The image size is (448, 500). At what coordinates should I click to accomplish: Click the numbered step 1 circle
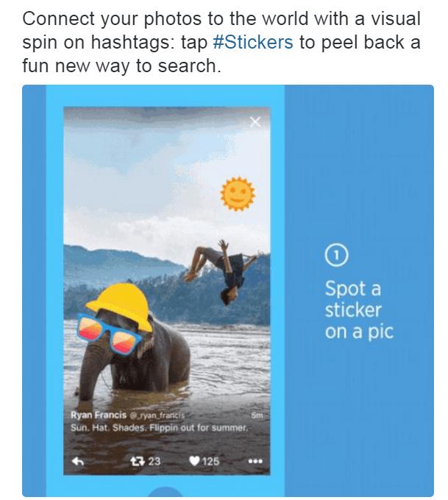pyautogui.click(x=336, y=255)
